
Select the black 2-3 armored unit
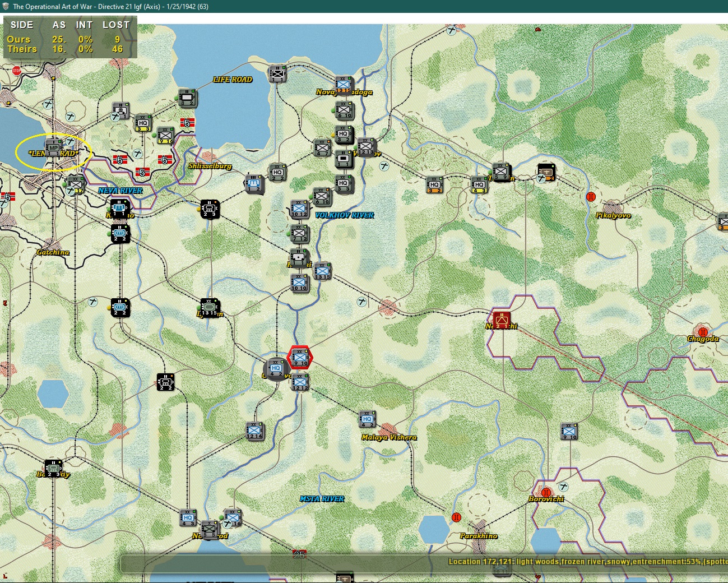pos(210,209)
